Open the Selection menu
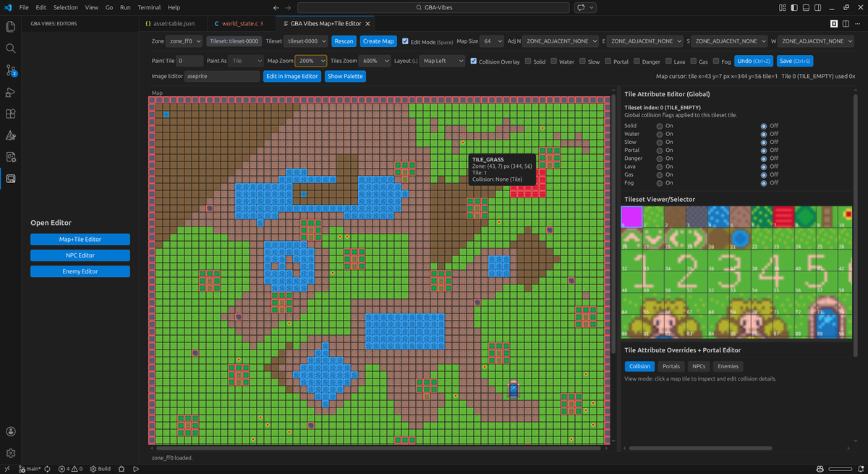Viewport: 868px width, 474px height. tap(65, 7)
